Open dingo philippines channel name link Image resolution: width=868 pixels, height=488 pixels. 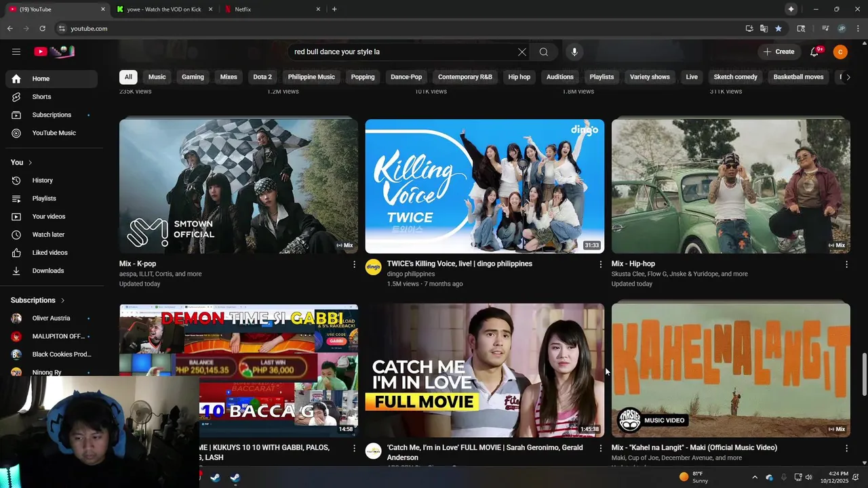point(411,274)
